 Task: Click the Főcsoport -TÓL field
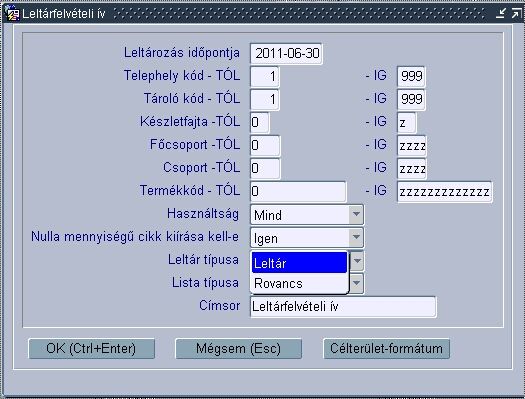(265, 146)
